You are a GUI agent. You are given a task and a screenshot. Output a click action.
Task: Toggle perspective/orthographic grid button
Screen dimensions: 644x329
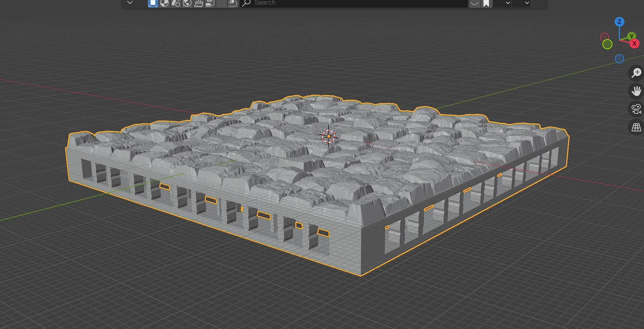636,127
